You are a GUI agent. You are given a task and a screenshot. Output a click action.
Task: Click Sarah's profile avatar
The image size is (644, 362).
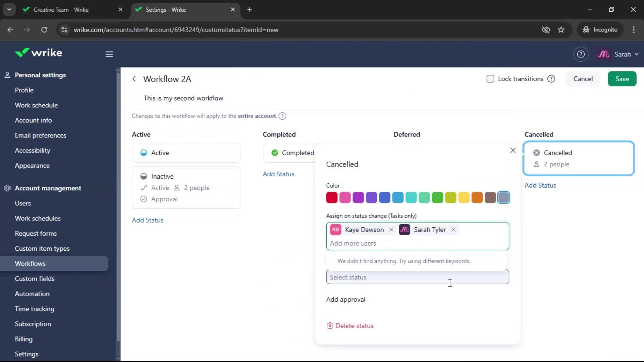pyautogui.click(x=603, y=54)
